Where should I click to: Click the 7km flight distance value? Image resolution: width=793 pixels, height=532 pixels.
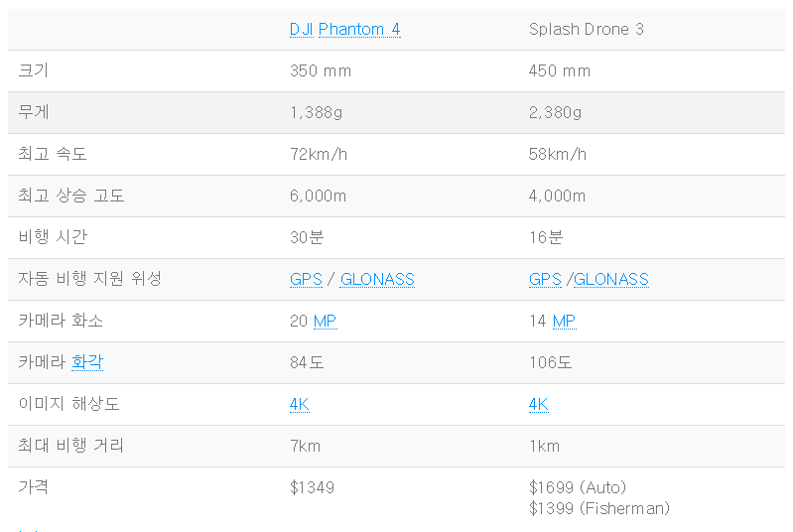(305, 446)
